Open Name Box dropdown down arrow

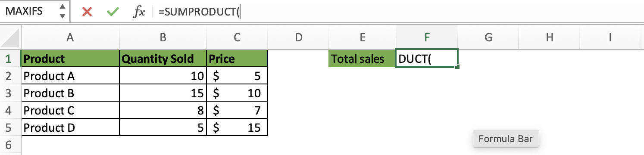(x=63, y=16)
